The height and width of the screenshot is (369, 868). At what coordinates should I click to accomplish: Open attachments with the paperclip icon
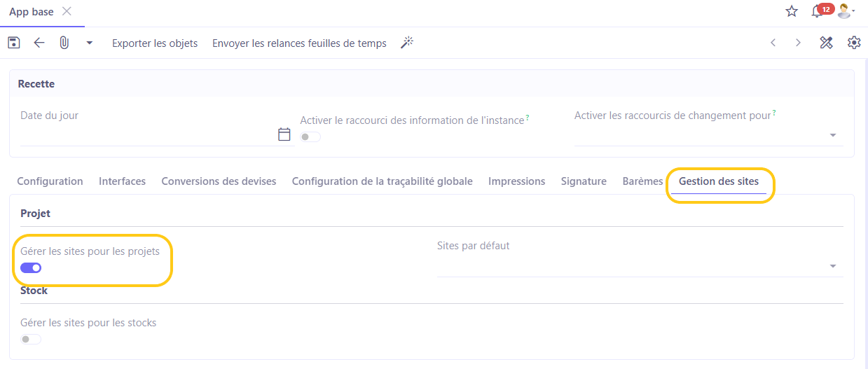click(64, 43)
